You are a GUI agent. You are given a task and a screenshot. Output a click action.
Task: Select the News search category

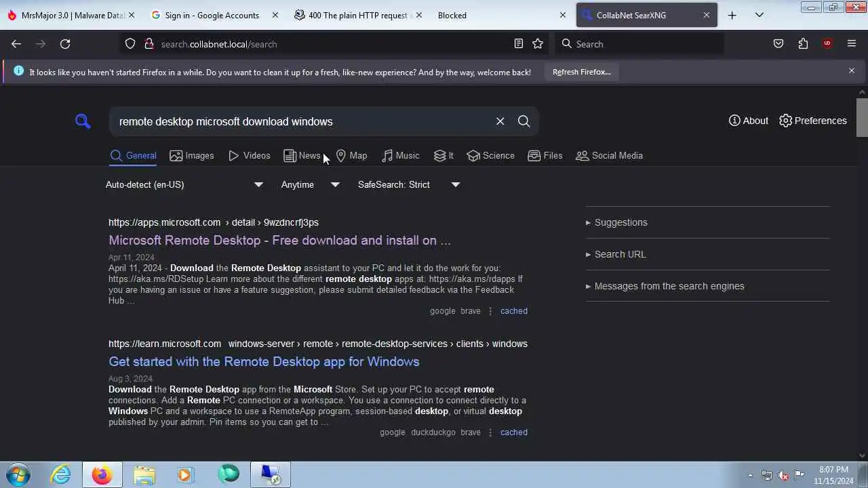pos(302,156)
